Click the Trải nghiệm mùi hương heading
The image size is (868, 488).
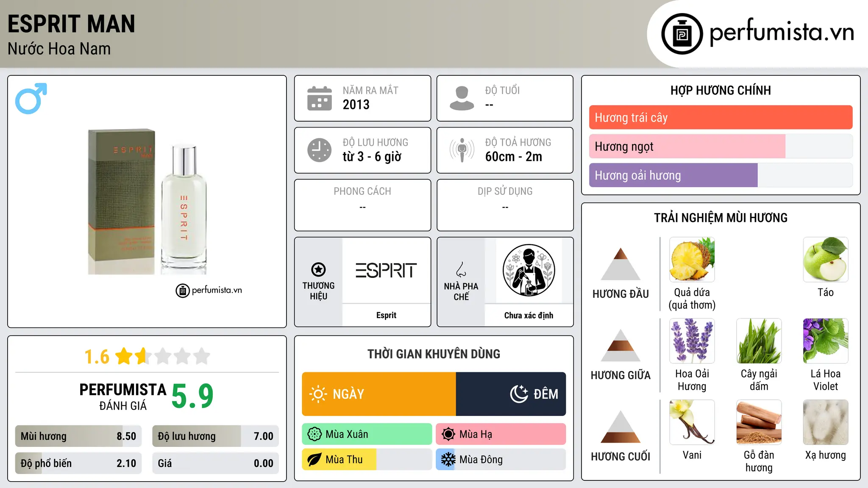pyautogui.click(x=721, y=218)
